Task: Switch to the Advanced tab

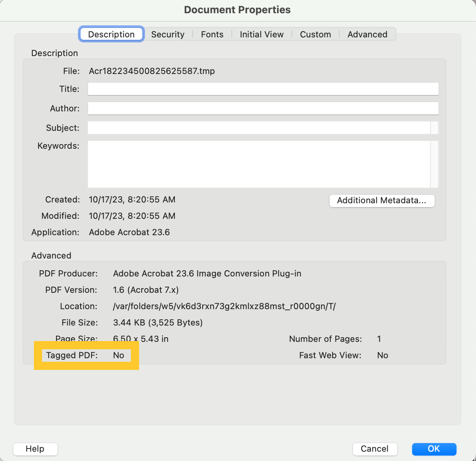Action: point(367,34)
